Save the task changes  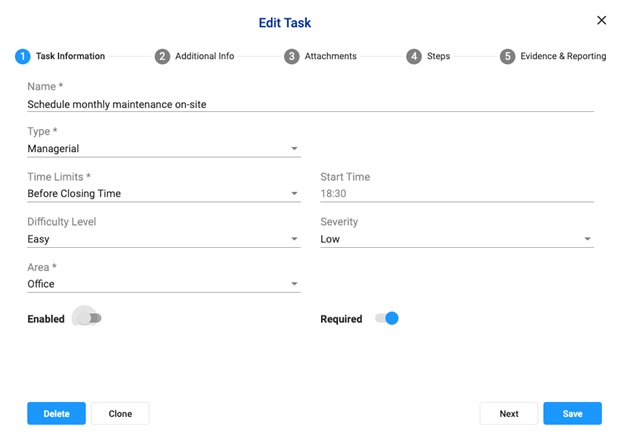click(572, 414)
